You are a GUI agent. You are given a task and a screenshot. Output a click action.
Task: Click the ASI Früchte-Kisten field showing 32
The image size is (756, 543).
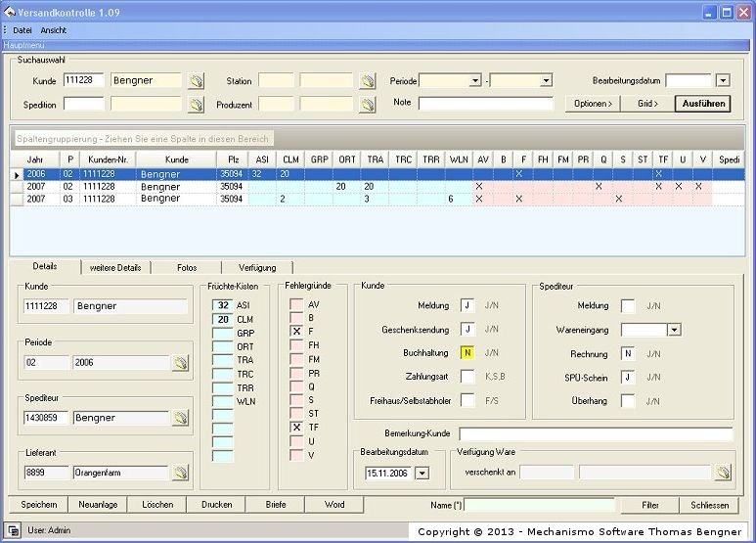[223, 305]
